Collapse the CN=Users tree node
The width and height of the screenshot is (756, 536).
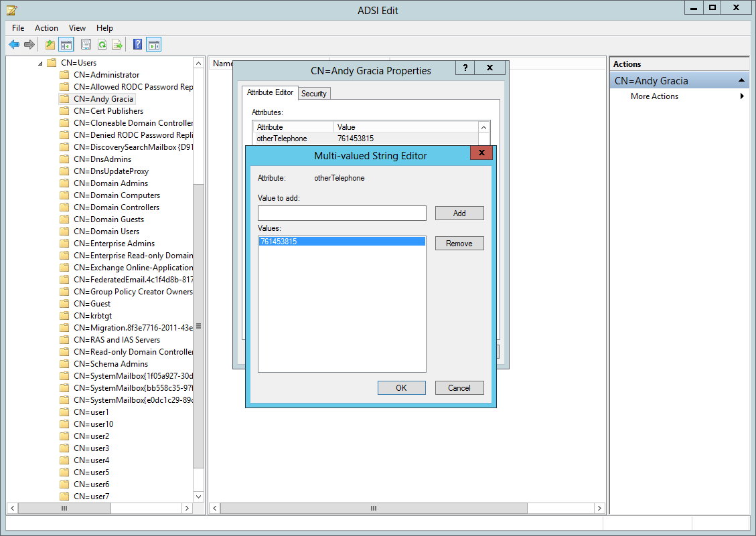click(40, 63)
